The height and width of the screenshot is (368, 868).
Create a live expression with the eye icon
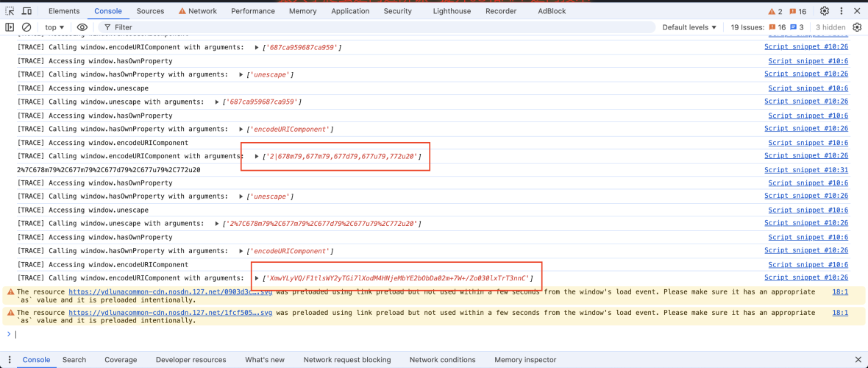[x=82, y=27]
